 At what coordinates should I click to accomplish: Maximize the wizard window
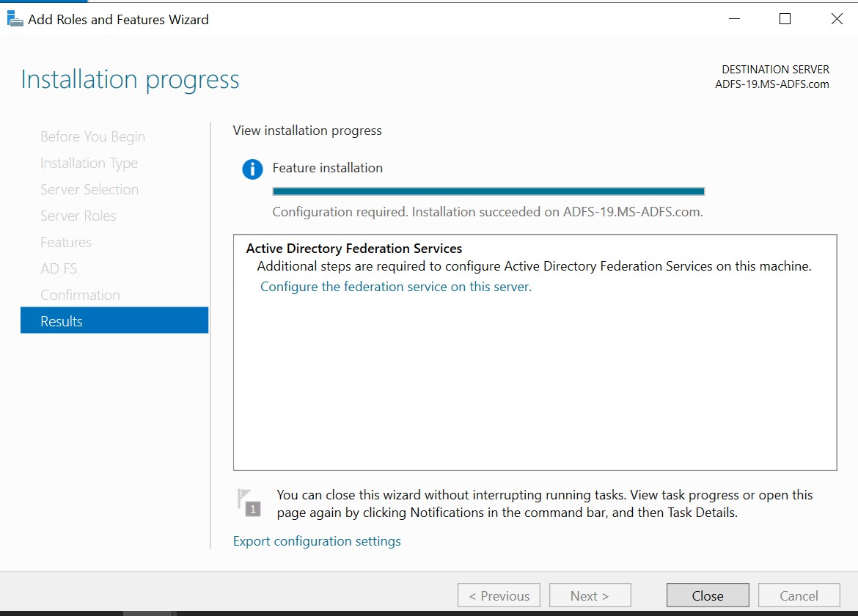[785, 19]
